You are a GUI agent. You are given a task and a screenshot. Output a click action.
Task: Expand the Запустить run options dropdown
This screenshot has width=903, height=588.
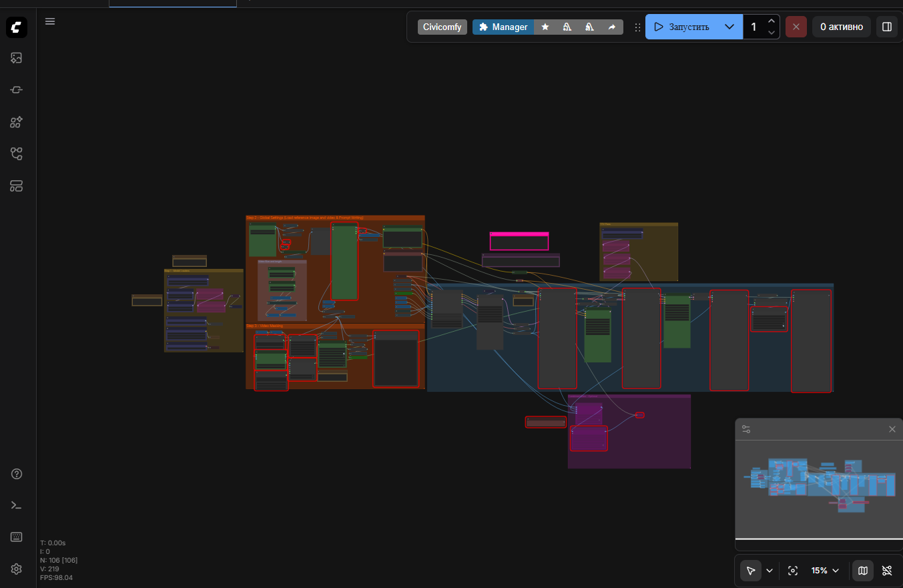coord(729,27)
